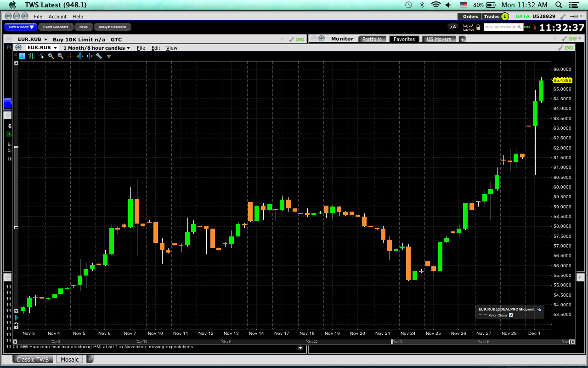
Task: Click the horizontal scrollbar right arrow
Action: (x=572, y=342)
